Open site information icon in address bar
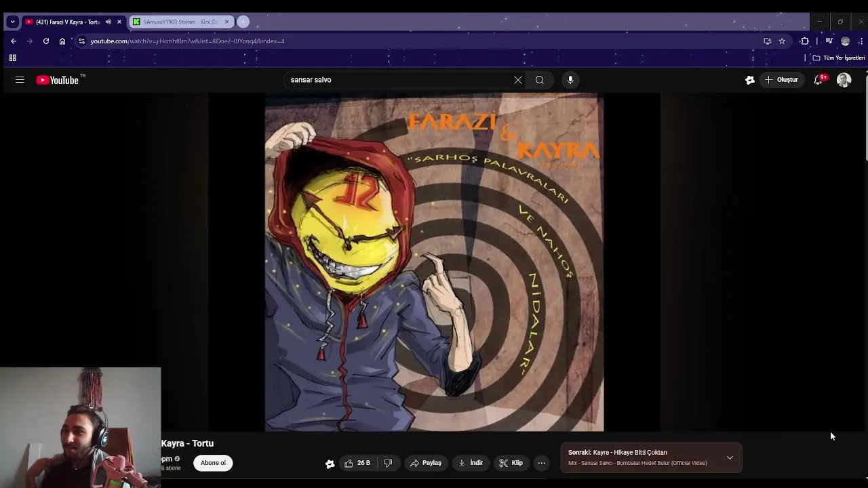This screenshot has width=868, height=488. tap(81, 41)
